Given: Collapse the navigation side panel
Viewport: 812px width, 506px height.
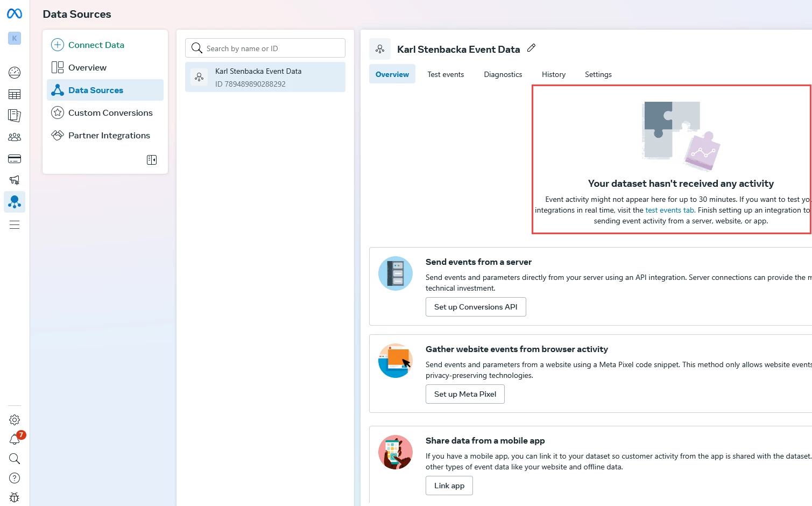Looking at the screenshot, I should (152, 160).
